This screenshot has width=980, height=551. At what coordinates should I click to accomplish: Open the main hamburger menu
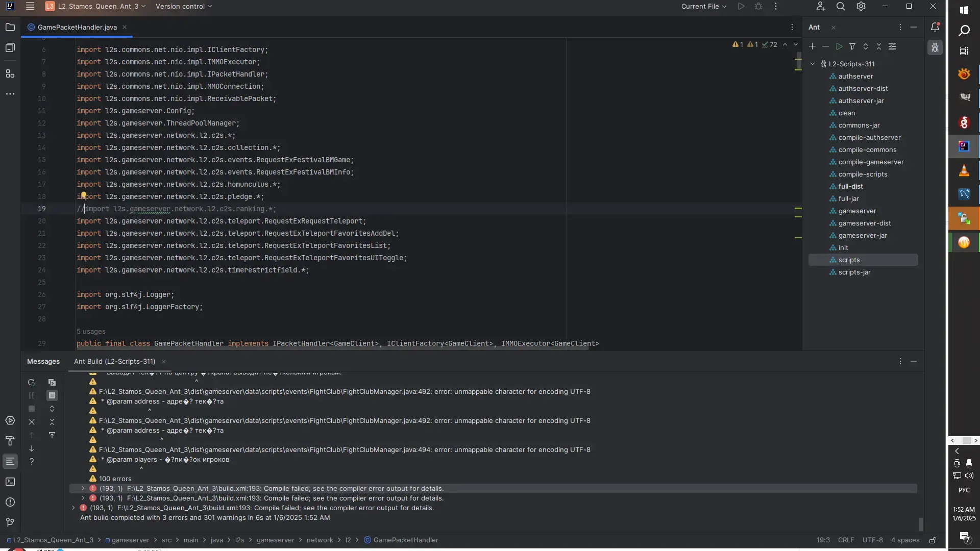30,6
